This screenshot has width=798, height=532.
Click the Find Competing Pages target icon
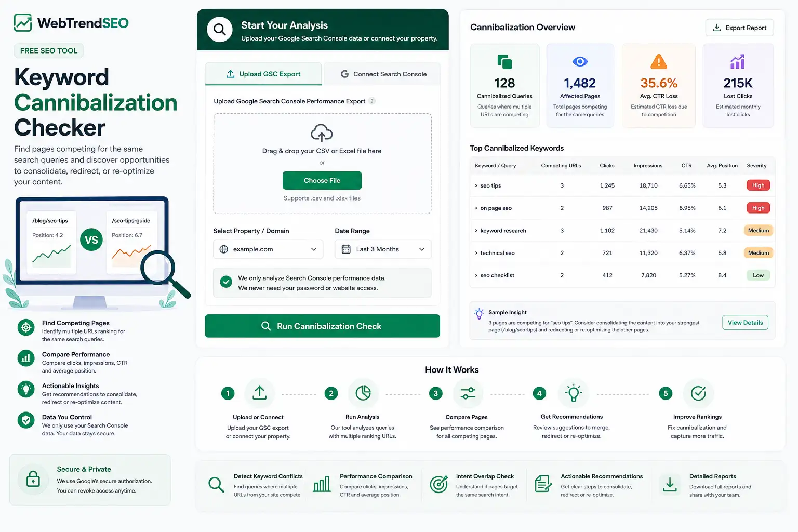[x=26, y=327]
